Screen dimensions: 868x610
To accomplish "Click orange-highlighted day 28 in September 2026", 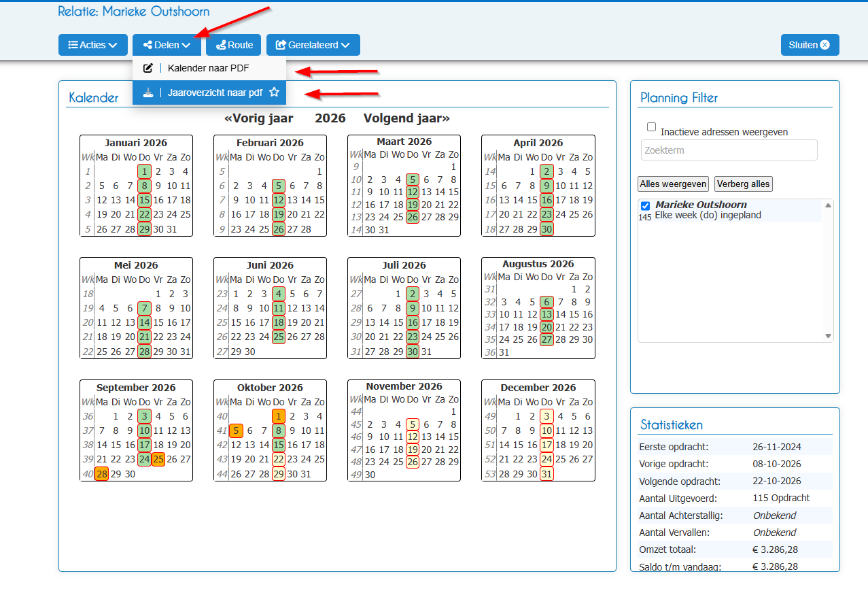I will (102, 474).
